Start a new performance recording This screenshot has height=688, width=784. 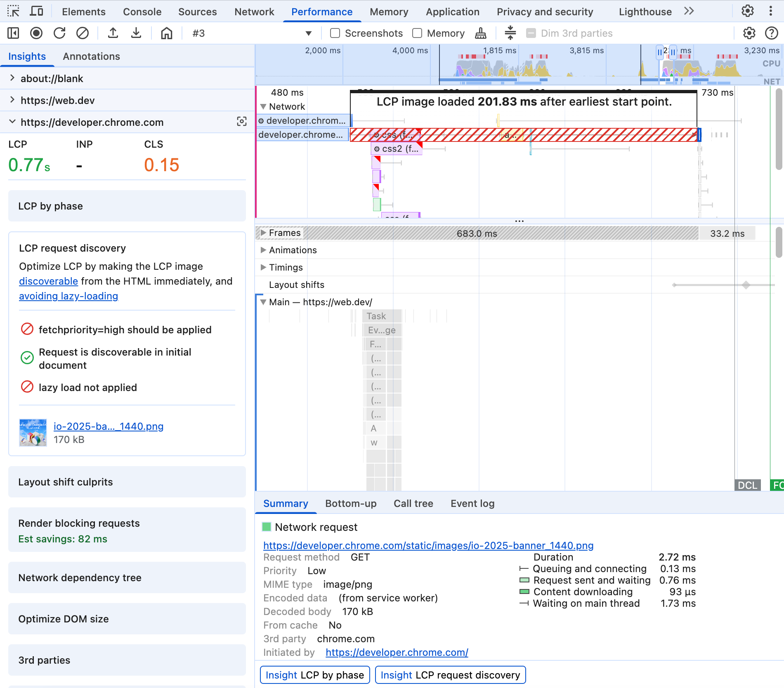point(36,33)
